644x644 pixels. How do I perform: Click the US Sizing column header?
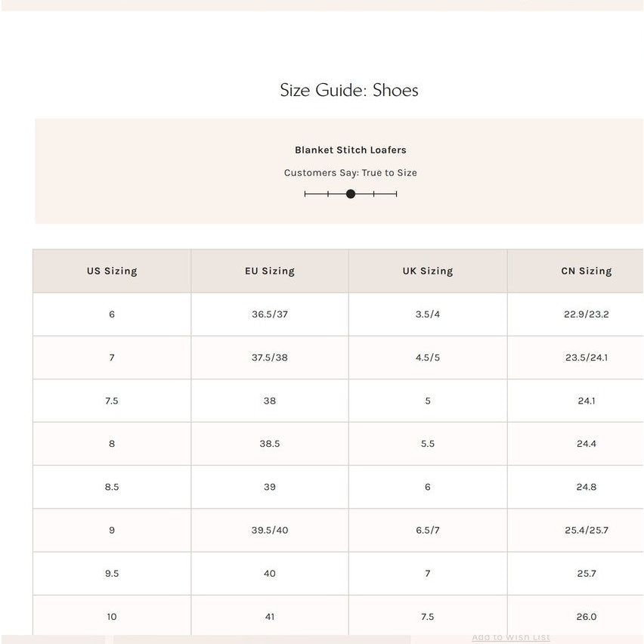pyautogui.click(x=112, y=271)
